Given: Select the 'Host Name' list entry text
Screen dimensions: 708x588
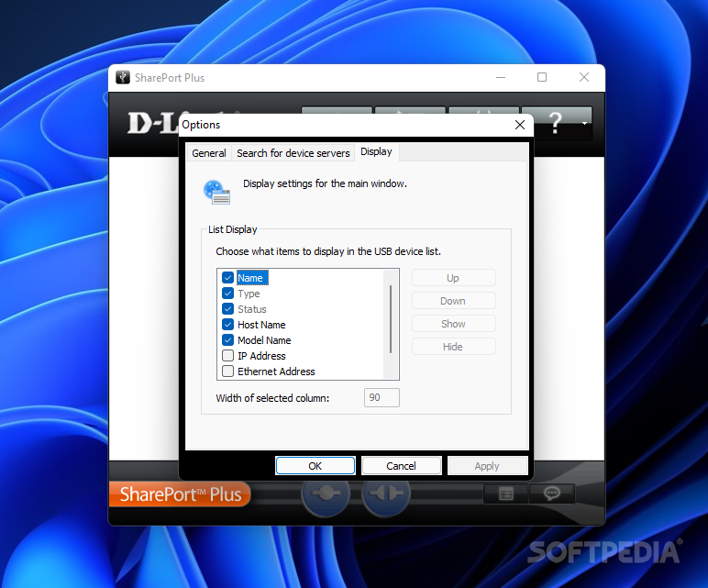Looking at the screenshot, I should click(261, 325).
